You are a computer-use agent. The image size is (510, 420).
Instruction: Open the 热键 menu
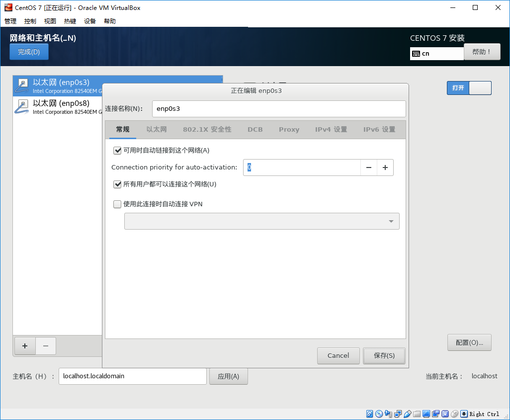point(70,21)
